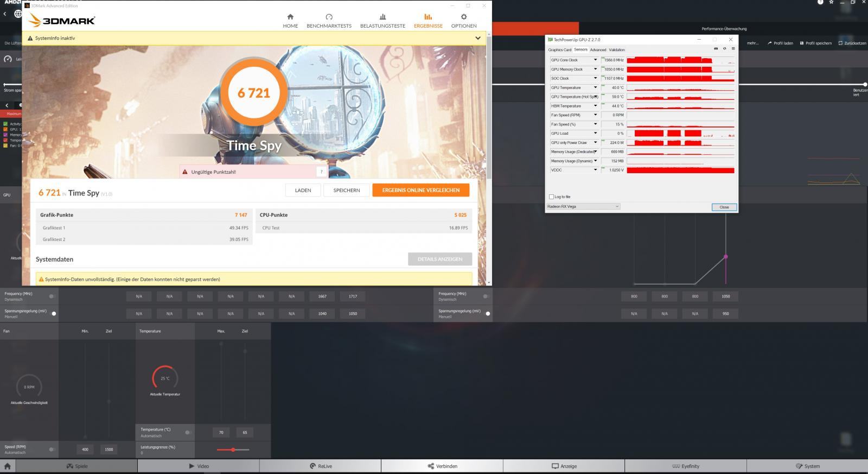
Task: Switch to the Benchmarktests tab in 3DMark
Action: pos(329,21)
